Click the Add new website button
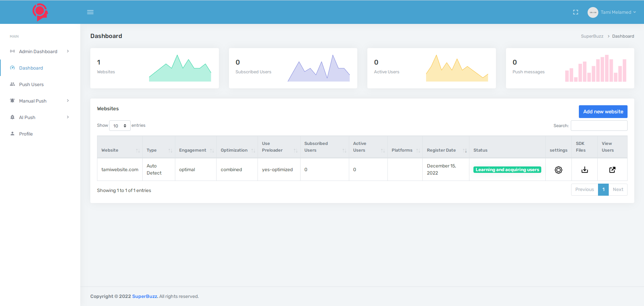Screen dimensions: 644x306 point(603,112)
